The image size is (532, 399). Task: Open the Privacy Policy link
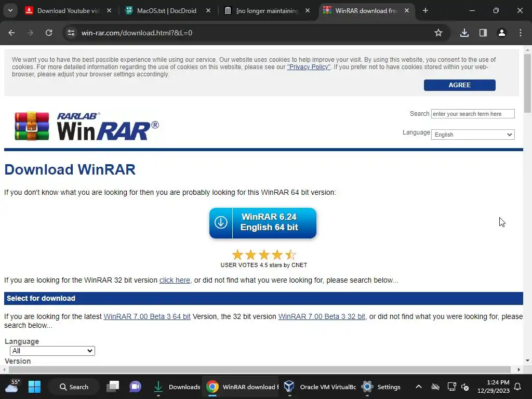pyautogui.click(x=309, y=67)
